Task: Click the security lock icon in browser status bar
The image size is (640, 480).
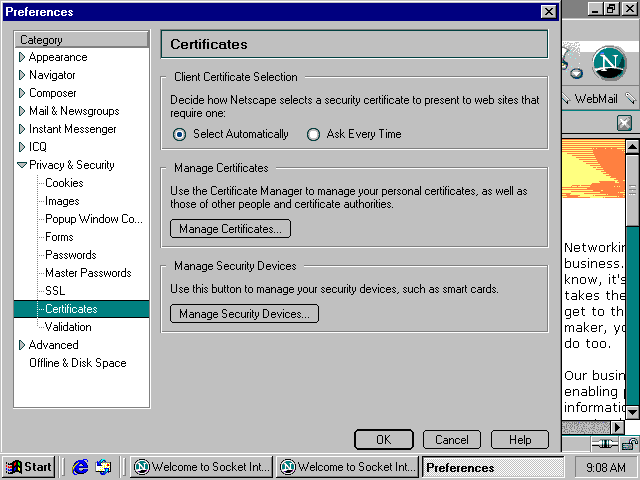Action: (x=630, y=444)
